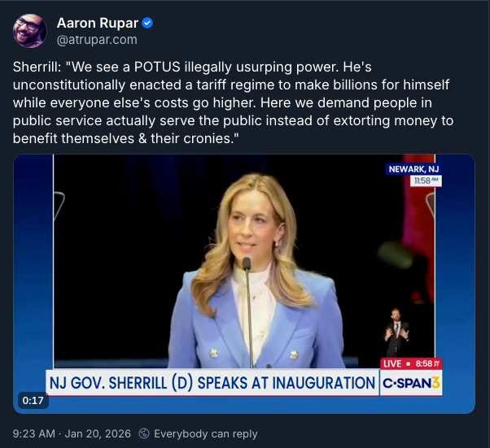Open the Everybody can reply setting
The height and width of the screenshot is (448, 490).
206,433
